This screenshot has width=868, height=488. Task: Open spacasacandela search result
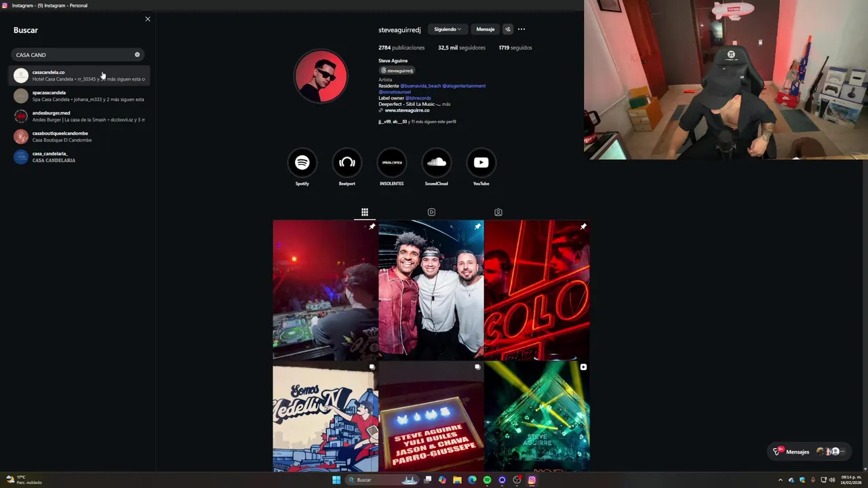pos(80,96)
